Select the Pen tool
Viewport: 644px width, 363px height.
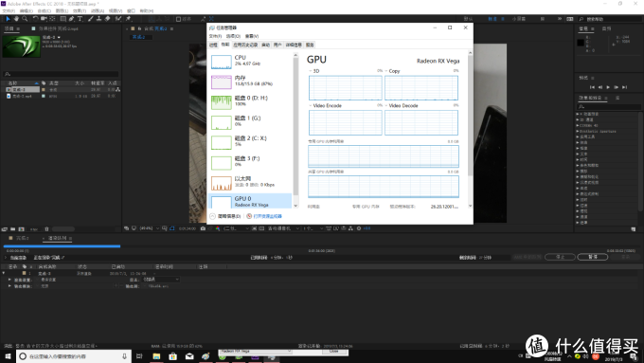coord(71,19)
